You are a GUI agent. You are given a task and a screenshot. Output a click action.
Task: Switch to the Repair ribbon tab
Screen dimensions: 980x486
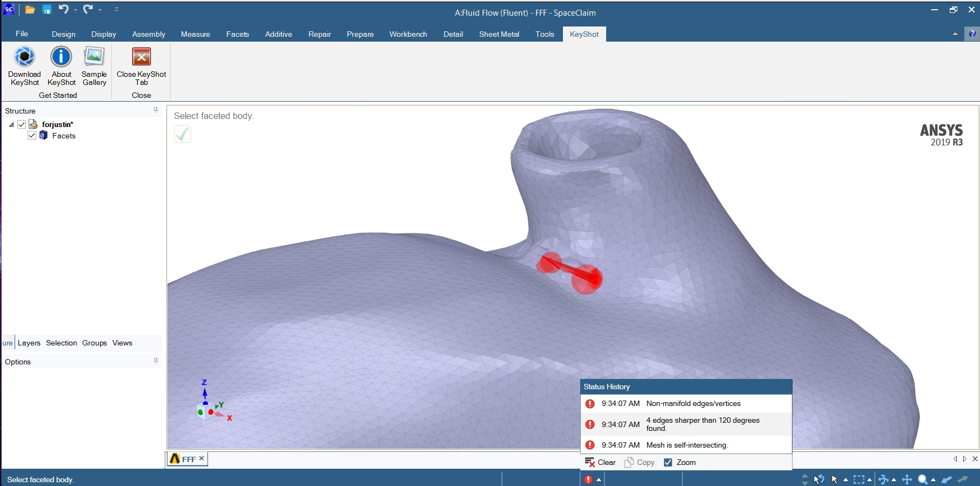click(319, 34)
